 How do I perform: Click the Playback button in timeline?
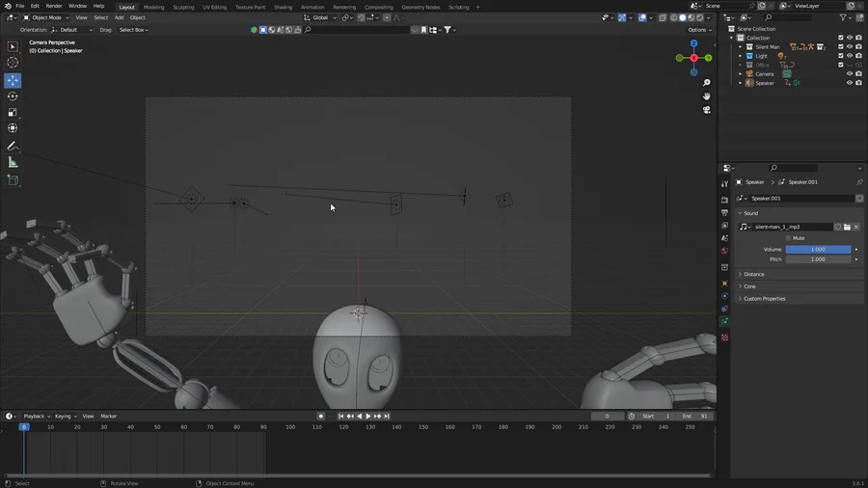tap(37, 416)
